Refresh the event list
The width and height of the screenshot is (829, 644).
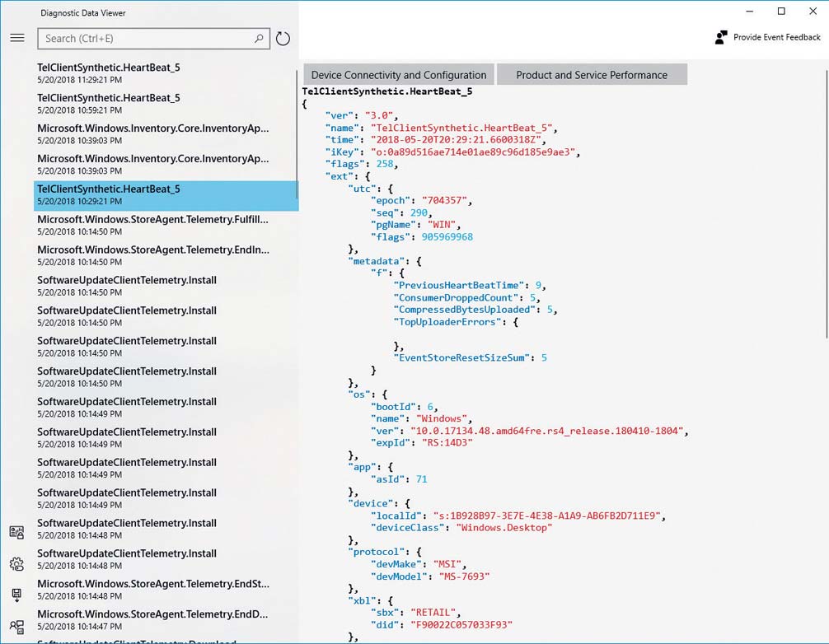pyautogui.click(x=283, y=39)
